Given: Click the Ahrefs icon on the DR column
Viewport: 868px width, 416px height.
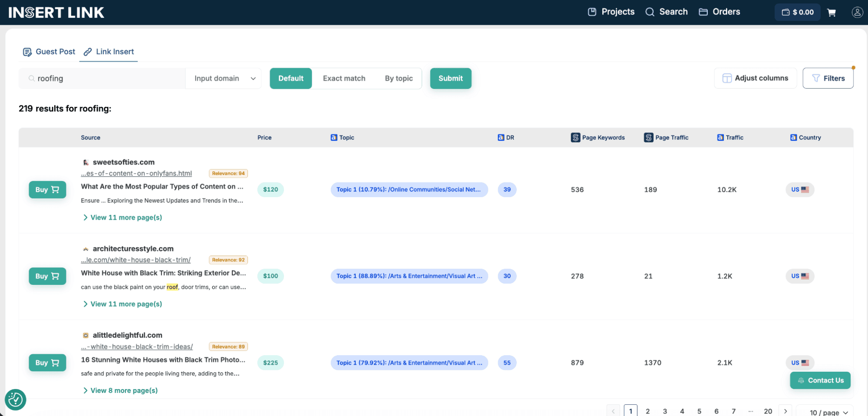Looking at the screenshot, I should [x=500, y=137].
